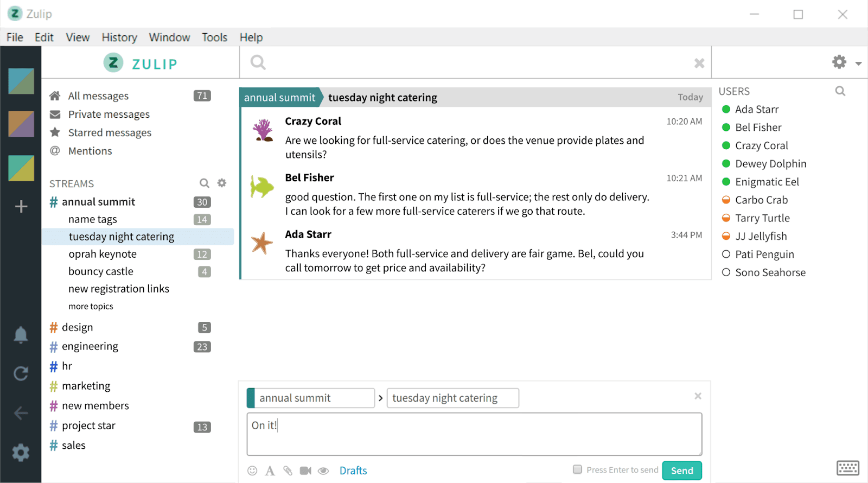Edit the annual summit stream field
868x483 pixels.
click(311, 398)
